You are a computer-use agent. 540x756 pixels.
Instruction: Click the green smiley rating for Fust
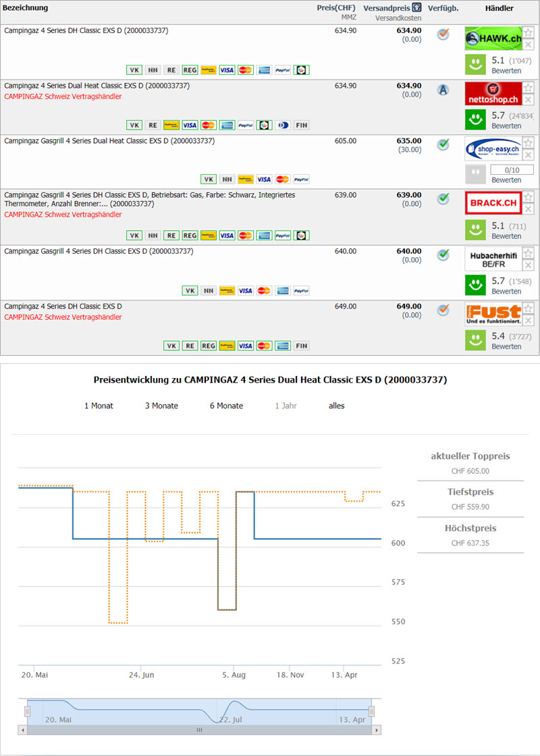(x=475, y=340)
